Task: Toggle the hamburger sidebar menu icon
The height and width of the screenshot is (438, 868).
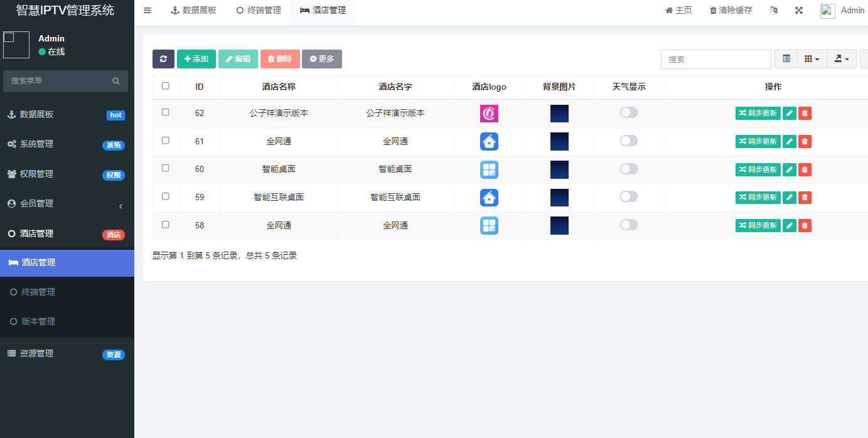Action: [147, 10]
